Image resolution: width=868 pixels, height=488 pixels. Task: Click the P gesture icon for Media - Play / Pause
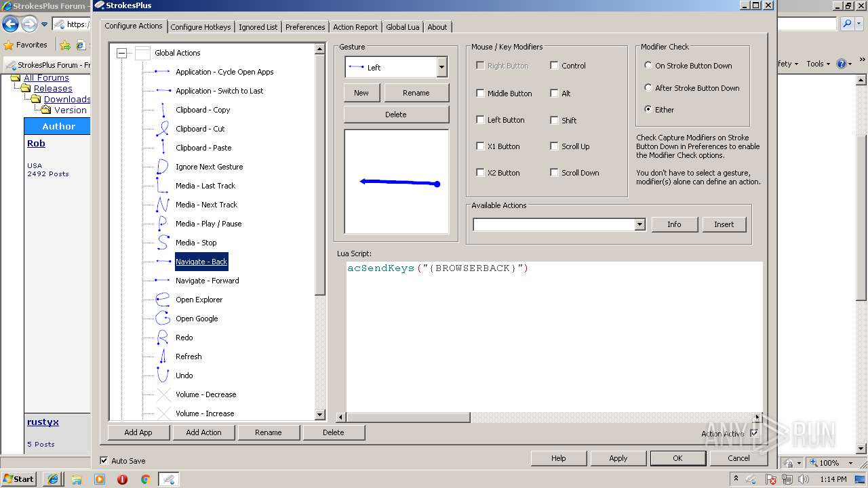point(163,223)
